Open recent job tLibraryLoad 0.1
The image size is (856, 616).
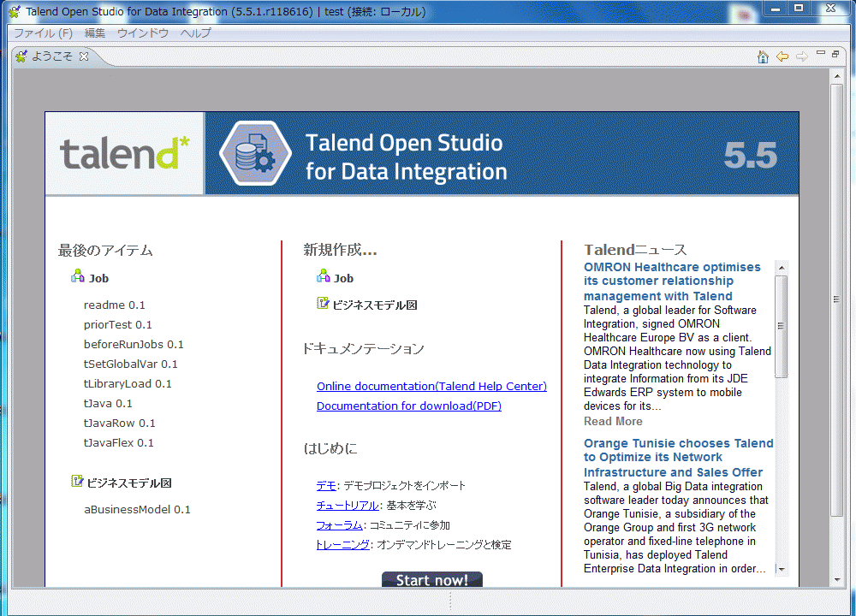click(128, 383)
